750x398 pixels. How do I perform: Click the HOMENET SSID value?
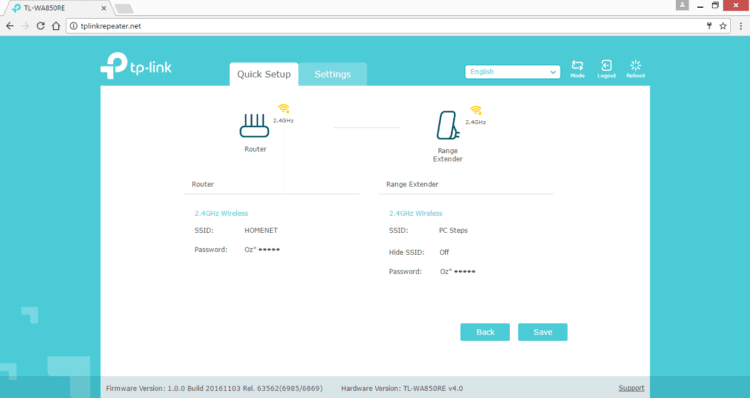[261, 230]
